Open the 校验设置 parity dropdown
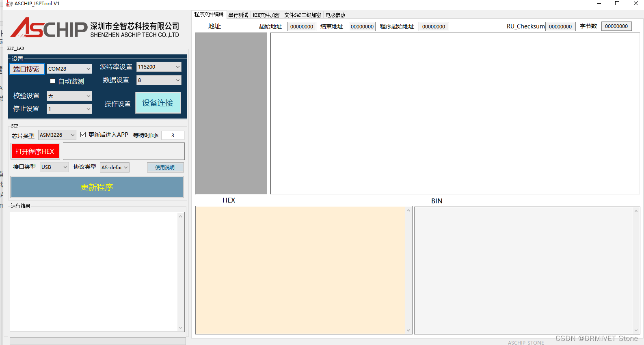The height and width of the screenshot is (345, 644). point(69,96)
